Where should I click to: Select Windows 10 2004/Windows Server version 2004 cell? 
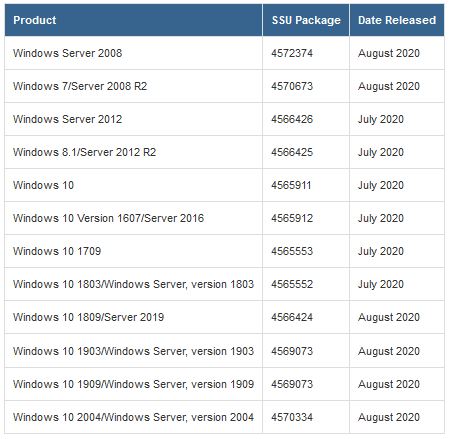(134, 417)
